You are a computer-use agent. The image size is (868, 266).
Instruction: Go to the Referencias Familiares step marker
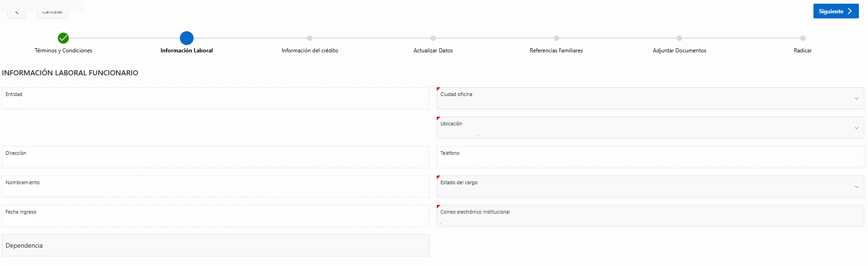[x=556, y=38]
